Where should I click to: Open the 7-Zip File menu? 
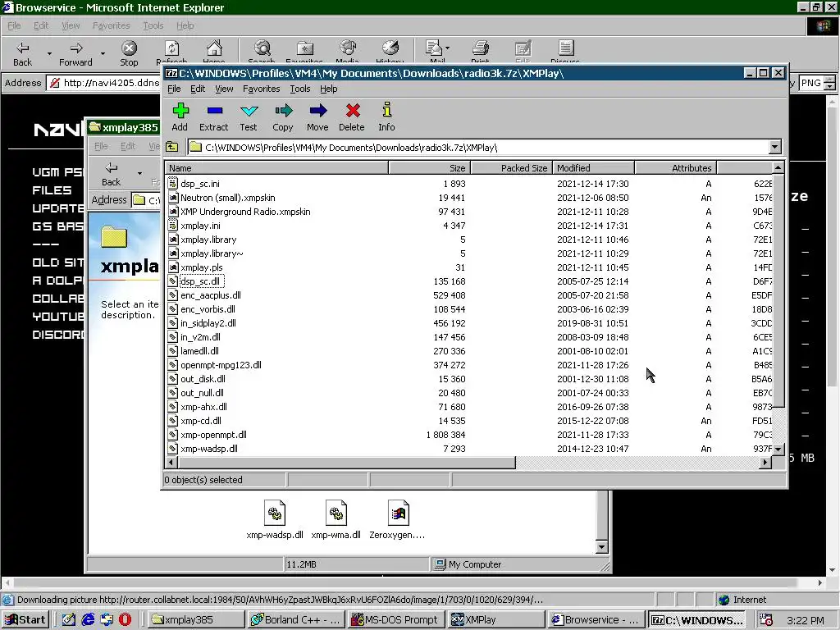174,89
